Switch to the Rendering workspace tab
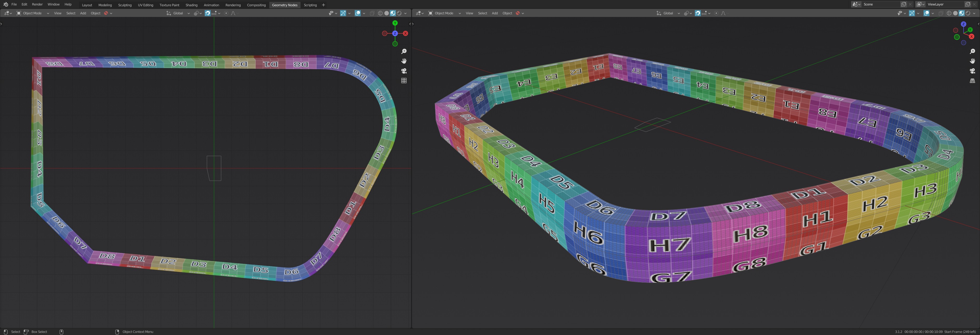 click(233, 5)
